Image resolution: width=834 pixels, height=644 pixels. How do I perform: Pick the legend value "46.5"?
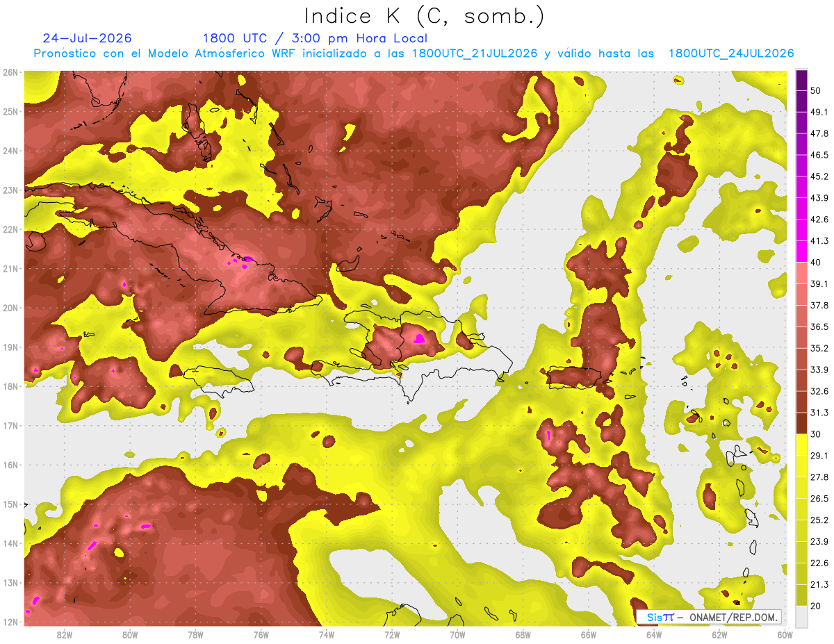pyautogui.click(x=819, y=155)
